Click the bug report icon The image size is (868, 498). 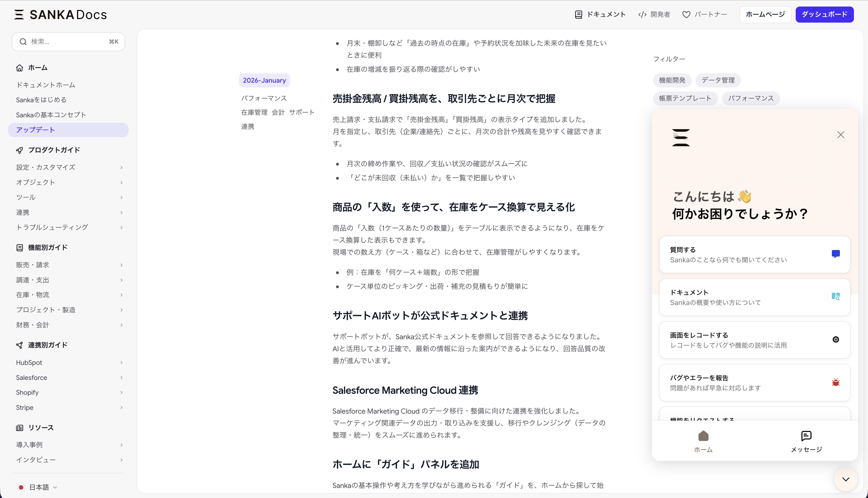click(x=835, y=382)
